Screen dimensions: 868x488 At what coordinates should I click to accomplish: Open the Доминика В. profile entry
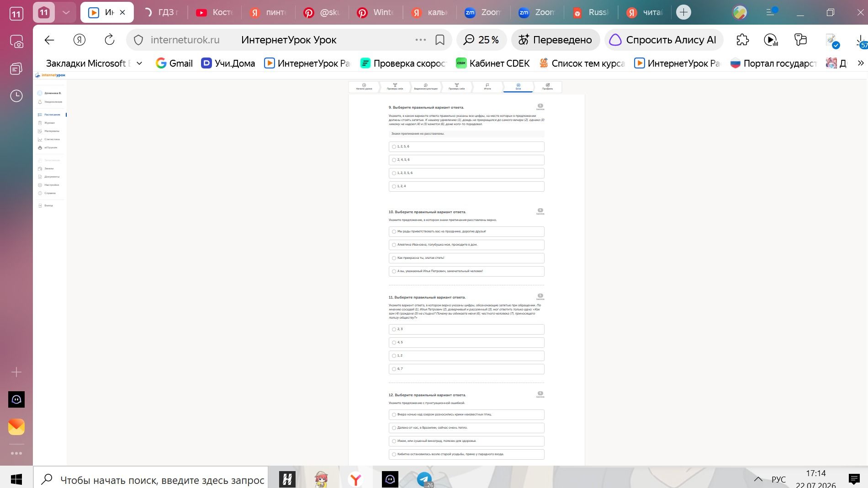coord(49,93)
